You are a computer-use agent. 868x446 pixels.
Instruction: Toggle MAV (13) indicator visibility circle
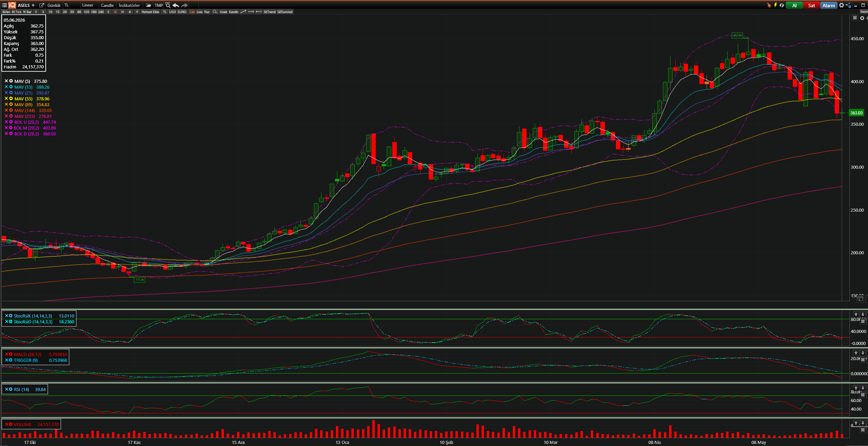coord(11,87)
